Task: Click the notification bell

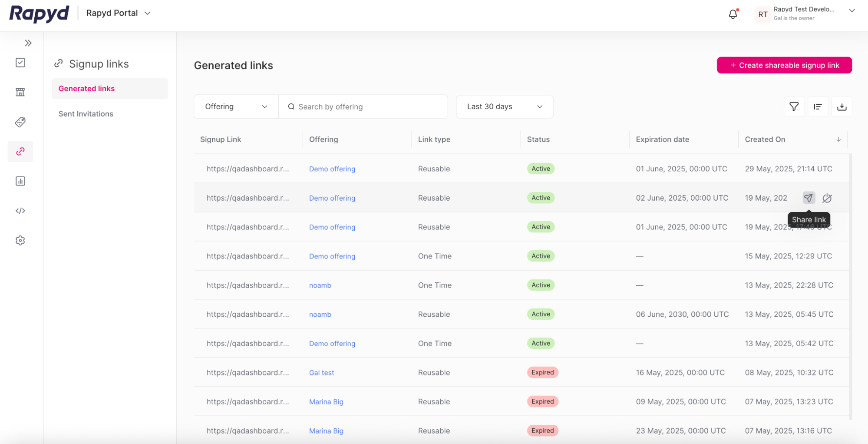Action: pyautogui.click(x=733, y=13)
